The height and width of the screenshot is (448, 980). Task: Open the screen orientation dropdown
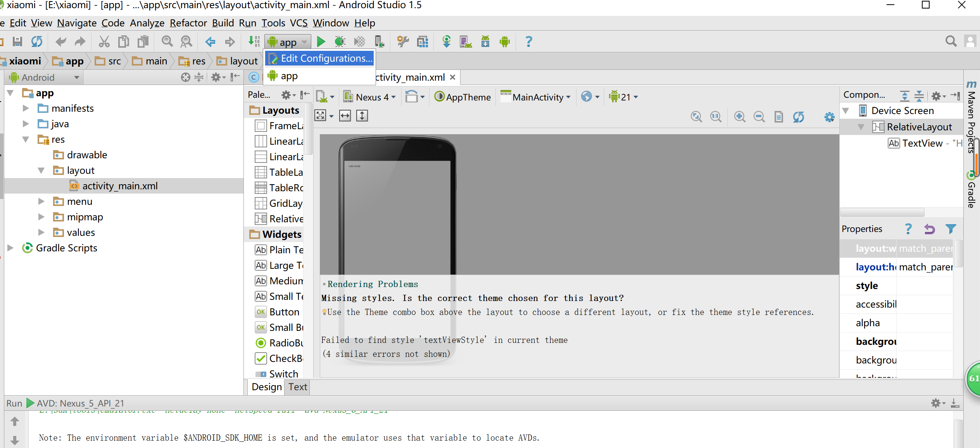(414, 97)
